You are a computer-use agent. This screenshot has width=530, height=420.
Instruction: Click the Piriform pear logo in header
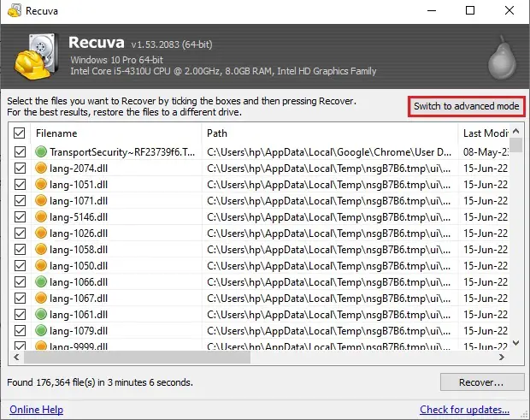pyautogui.click(x=502, y=57)
